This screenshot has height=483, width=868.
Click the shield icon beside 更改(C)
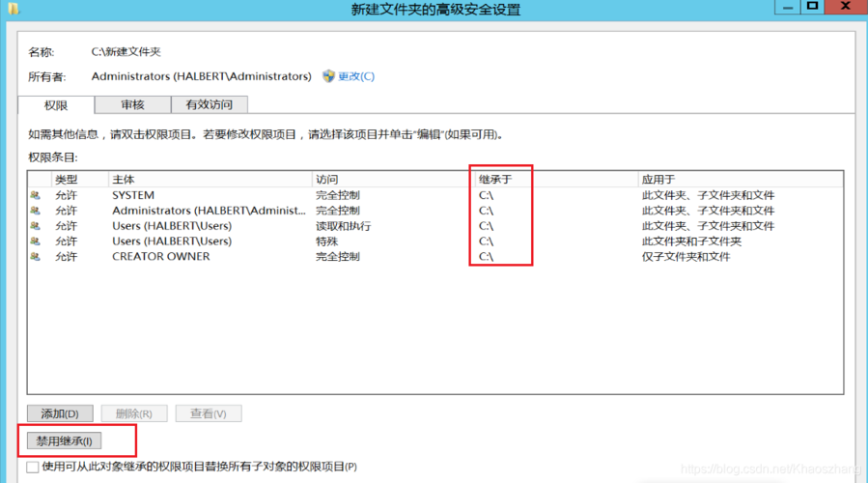click(329, 76)
